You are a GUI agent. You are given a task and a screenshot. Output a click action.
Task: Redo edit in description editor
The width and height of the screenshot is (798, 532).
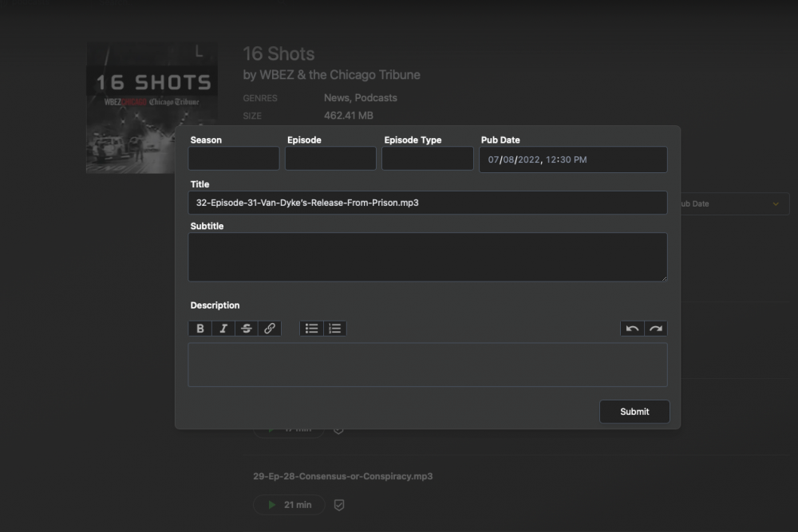(655, 329)
